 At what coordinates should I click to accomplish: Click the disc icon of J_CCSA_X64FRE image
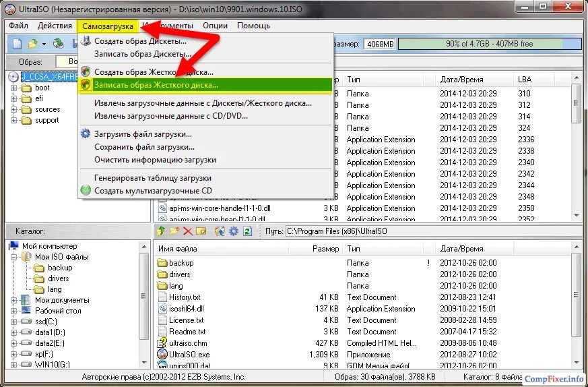point(13,77)
